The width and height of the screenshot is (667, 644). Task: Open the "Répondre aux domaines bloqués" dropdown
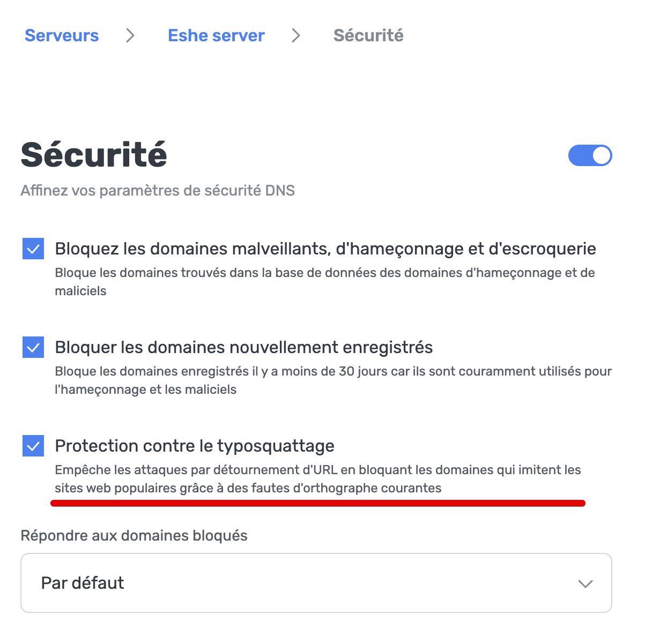(316, 583)
